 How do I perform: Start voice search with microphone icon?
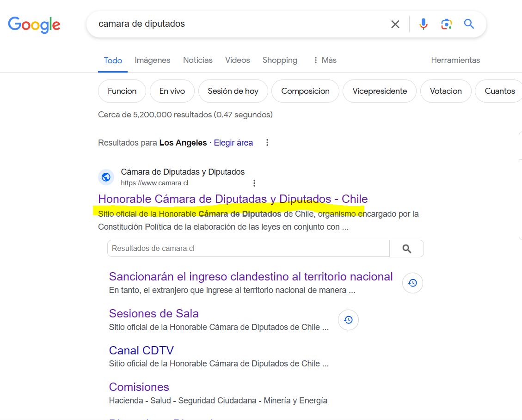(x=423, y=24)
